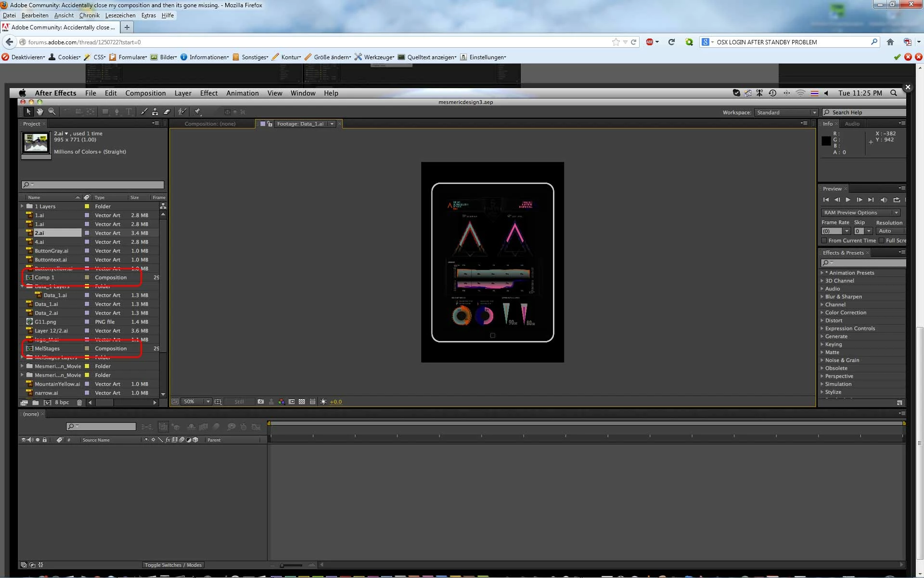Select the MelStages composition item
Screen dimensions: 924x578
click(x=47, y=348)
